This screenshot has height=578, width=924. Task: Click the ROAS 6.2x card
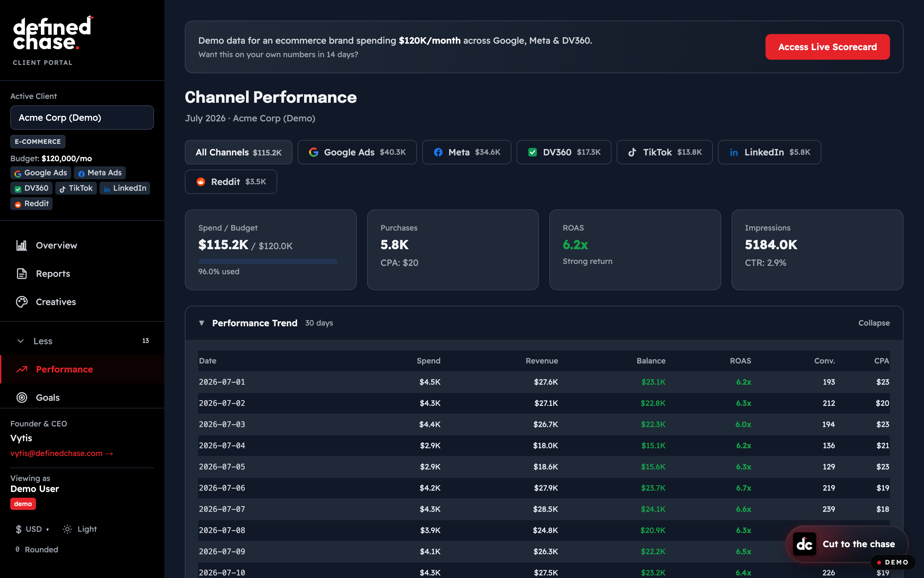[635, 250]
